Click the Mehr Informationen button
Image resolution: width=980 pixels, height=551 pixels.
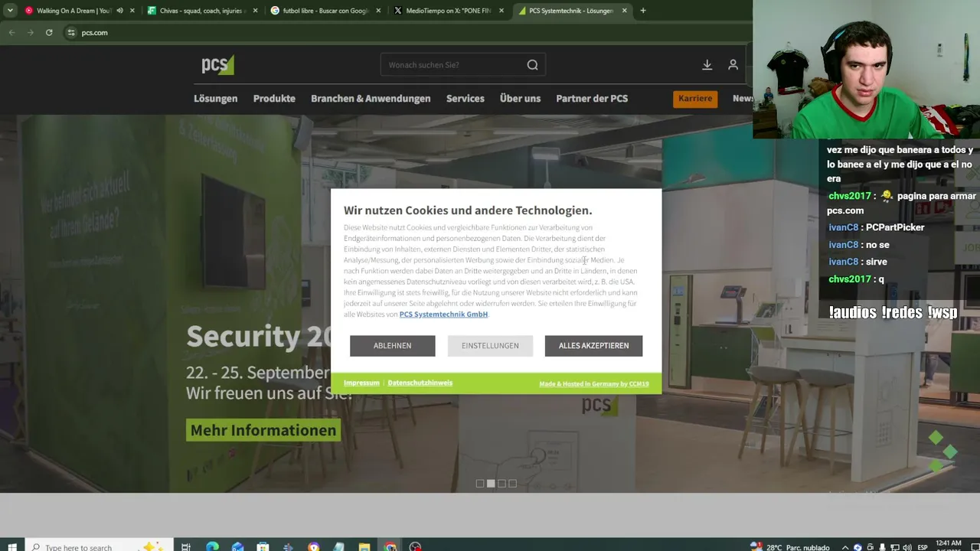pyautogui.click(x=263, y=430)
